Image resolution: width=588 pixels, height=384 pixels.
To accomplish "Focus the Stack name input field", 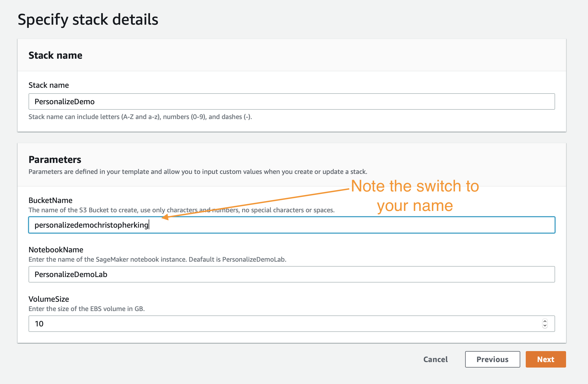I will pyautogui.click(x=292, y=101).
